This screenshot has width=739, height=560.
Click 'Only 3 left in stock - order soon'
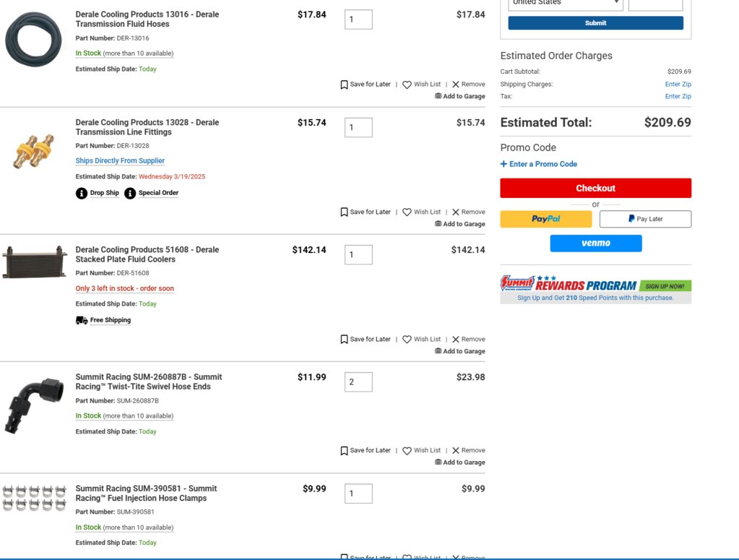point(124,288)
